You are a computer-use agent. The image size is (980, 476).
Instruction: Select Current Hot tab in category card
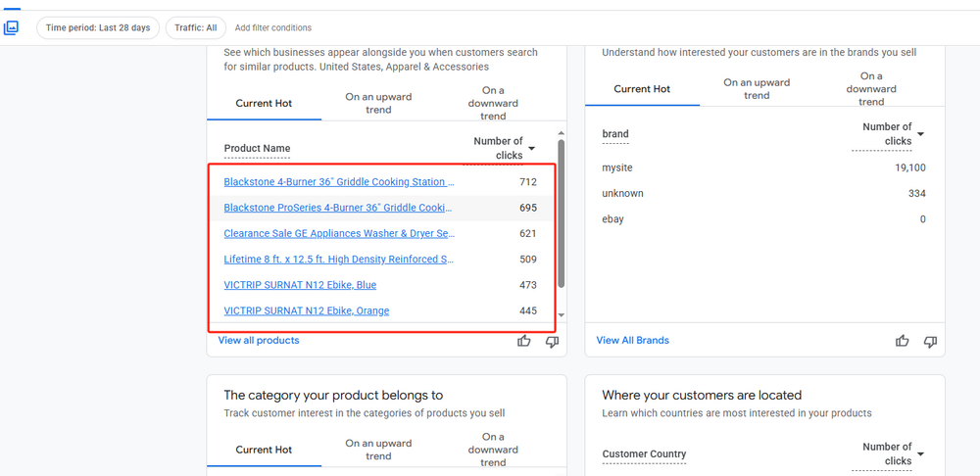pos(264,450)
